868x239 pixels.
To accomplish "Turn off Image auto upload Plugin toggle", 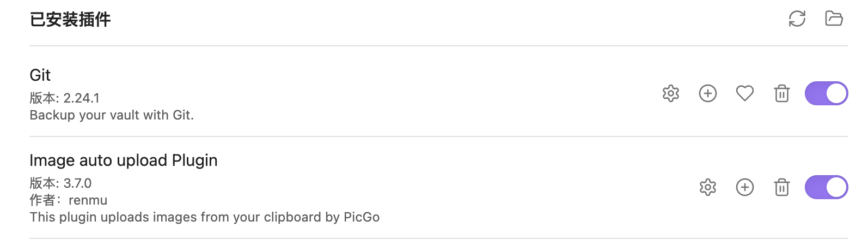I will pos(826,187).
